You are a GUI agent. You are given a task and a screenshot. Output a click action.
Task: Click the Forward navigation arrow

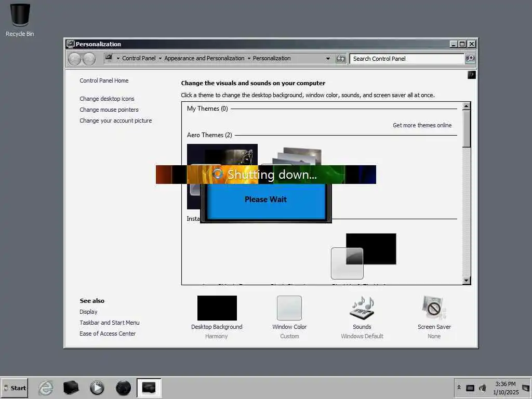(x=89, y=59)
